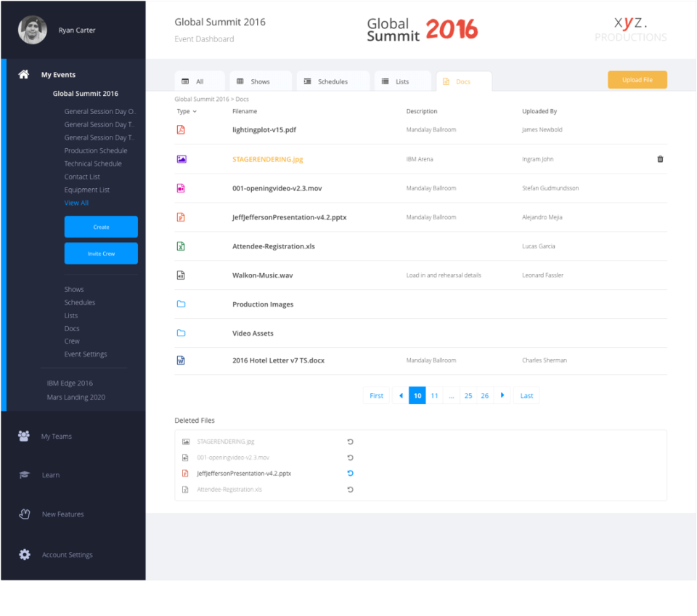The image size is (697, 616).
Task: Click the My Teams sidebar icon
Action: (x=24, y=434)
